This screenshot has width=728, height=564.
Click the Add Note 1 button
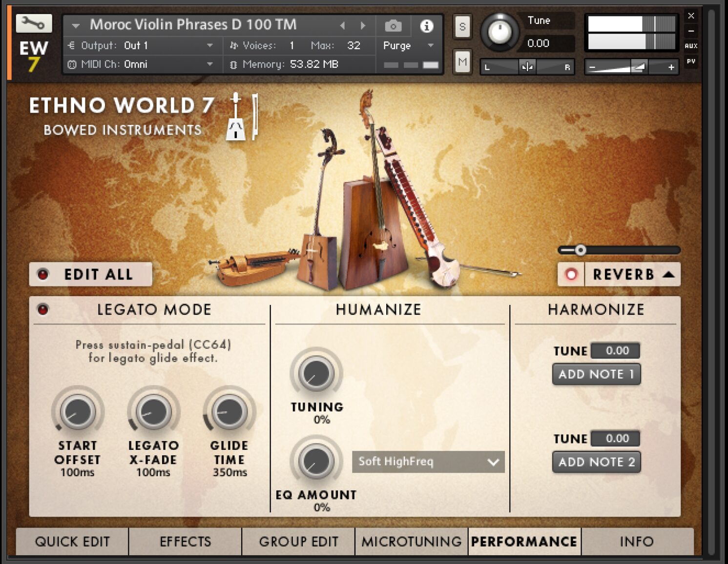tap(596, 374)
